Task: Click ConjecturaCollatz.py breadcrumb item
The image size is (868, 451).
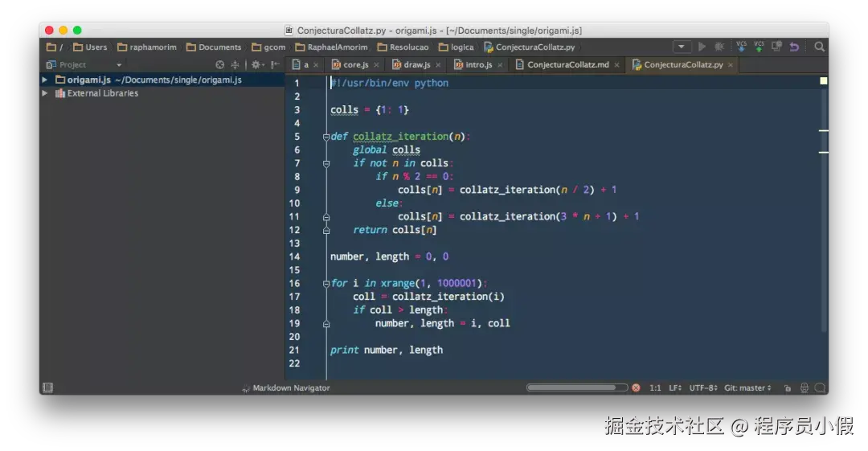Action: point(529,47)
